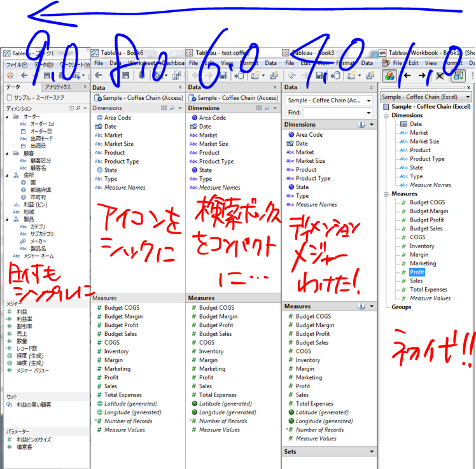Open the Find dropdown arrow in Book3

(x=369, y=113)
